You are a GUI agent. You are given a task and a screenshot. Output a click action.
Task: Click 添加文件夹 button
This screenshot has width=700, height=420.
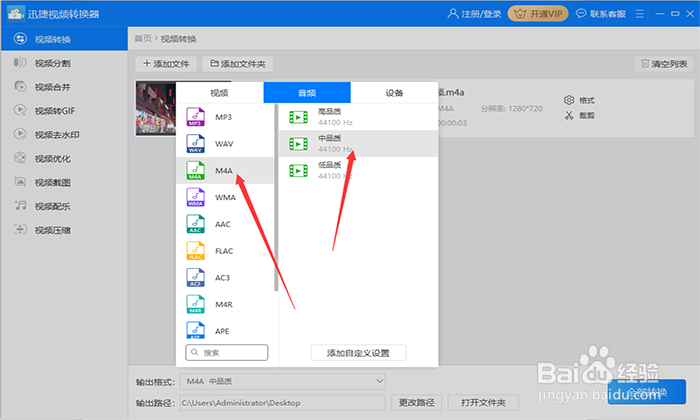click(238, 64)
